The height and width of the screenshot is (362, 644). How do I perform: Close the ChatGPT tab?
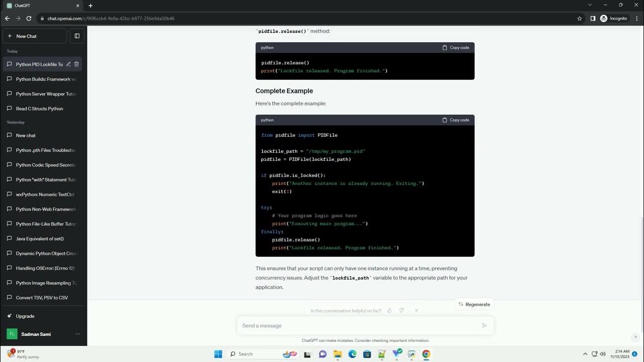[x=77, y=6]
